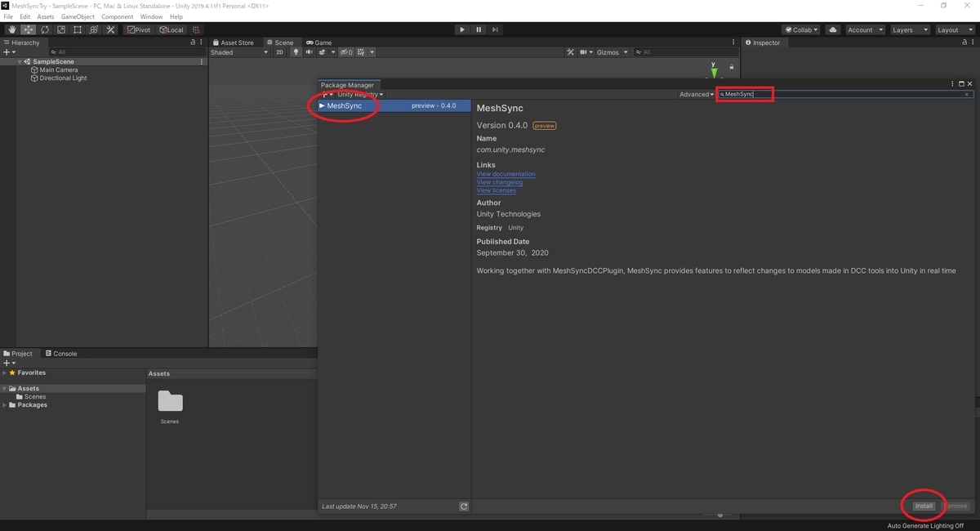Switch to the Console tab
The height and width of the screenshot is (531, 980).
click(61, 354)
